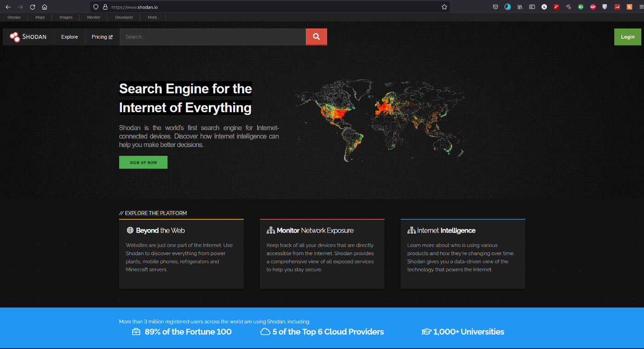Open the white S circle extension
This screenshot has height=349, width=644.
(545, 7)
